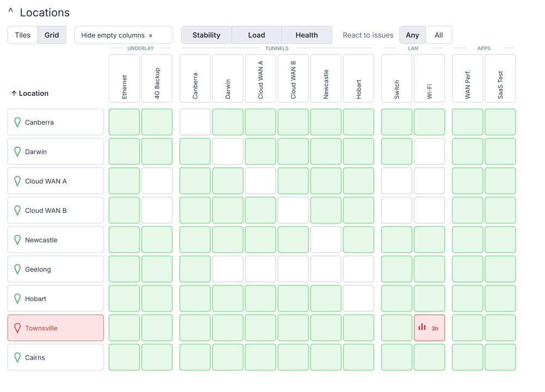Image resolution: width=545 pixels, height=392 pixels.
Task: Select the Ethernet column header
Action: [124, 78]
